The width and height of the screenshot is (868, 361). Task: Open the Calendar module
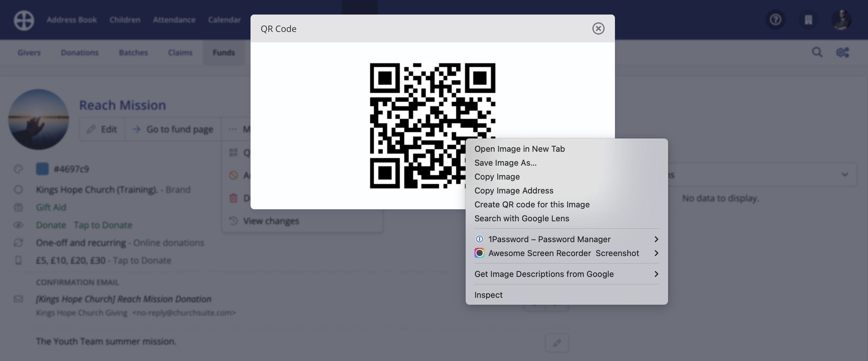[x=224, y=20]
